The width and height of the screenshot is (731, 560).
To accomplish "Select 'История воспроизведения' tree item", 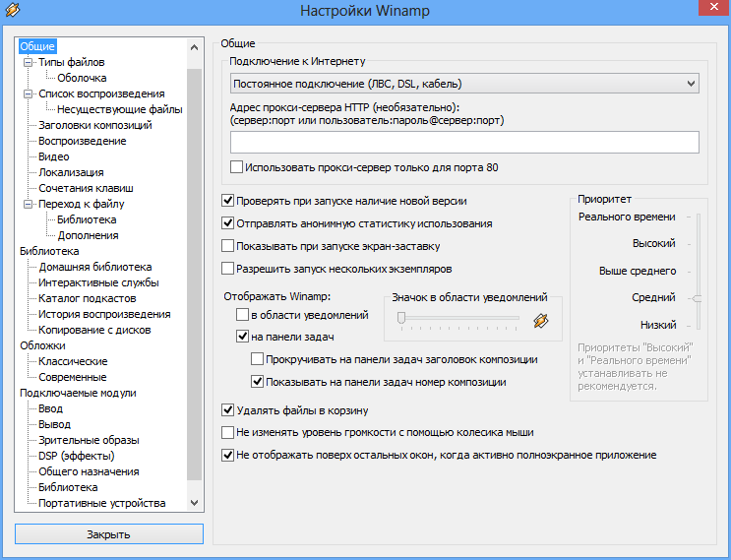I will (x=104, y=314).
